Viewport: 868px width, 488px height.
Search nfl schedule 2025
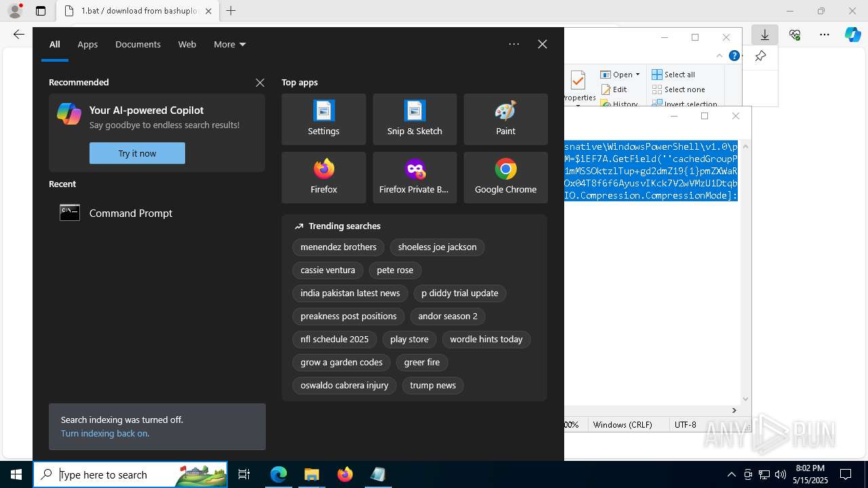point(334,339)
